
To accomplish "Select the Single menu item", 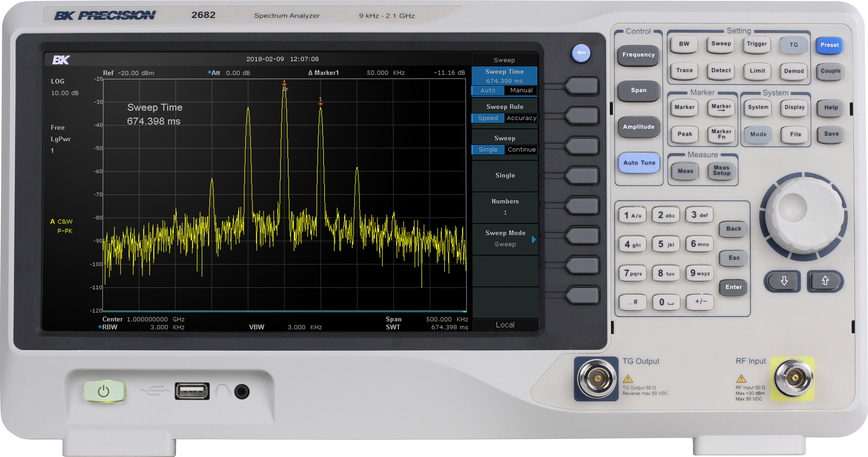I will (x=505, y=176).
